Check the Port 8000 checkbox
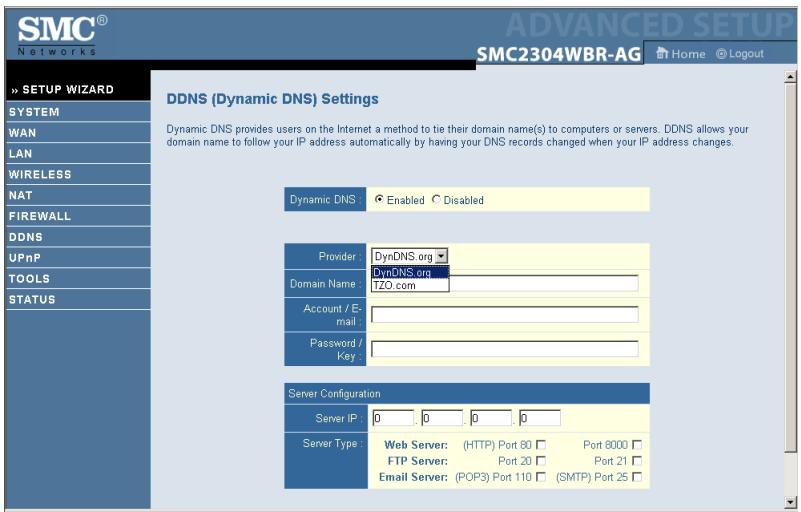 click(x=637, y=445)
